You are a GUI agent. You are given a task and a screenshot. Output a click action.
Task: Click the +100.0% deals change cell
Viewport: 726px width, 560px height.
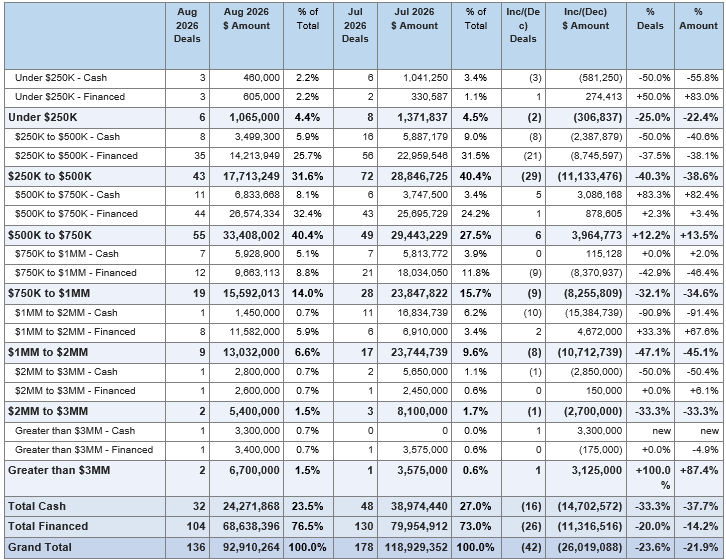pos(653,478)
